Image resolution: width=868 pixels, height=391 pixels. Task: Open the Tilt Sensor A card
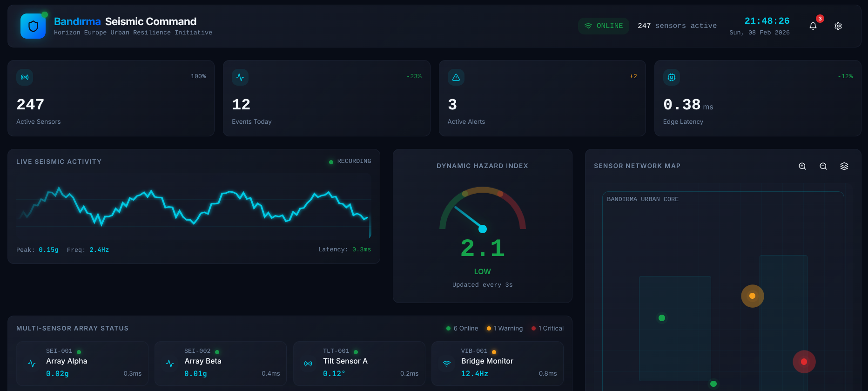pyautogui.click(x=359, y=364)
